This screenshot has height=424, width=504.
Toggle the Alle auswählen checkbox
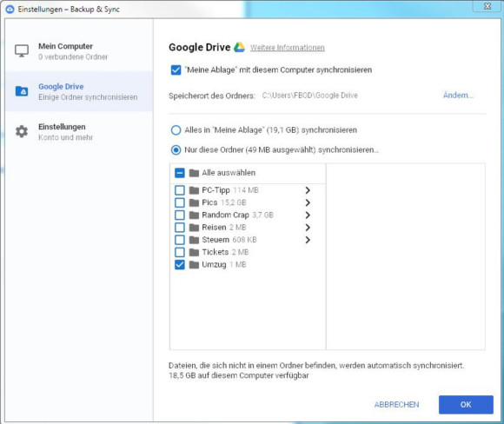click(x=180, y=173)
